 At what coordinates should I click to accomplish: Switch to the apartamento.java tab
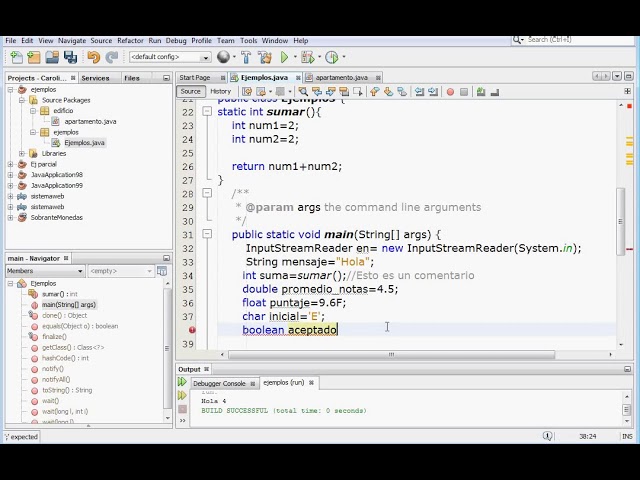(341, 78)
